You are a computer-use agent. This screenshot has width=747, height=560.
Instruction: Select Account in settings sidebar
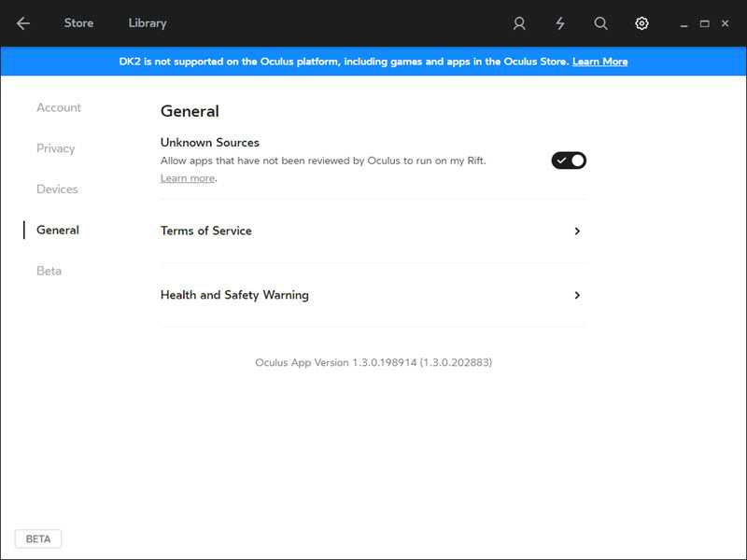click(x=59, y=107)
